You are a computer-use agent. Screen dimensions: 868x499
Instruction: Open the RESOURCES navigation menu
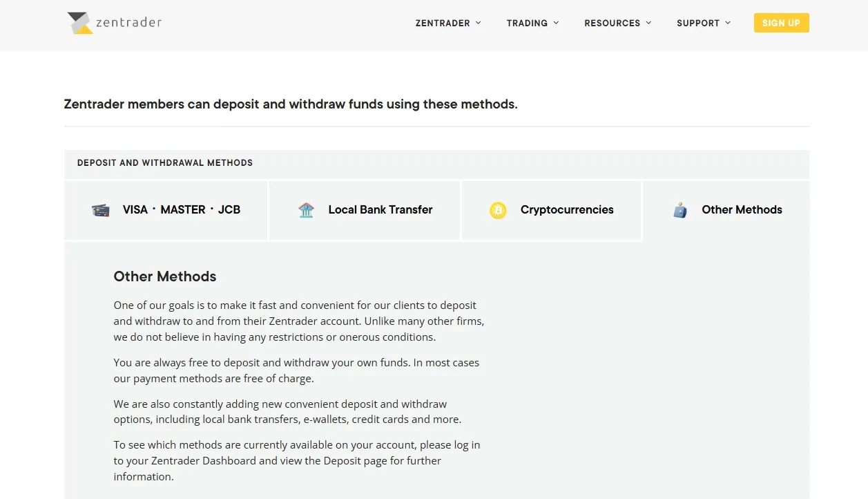click(617, 23)
